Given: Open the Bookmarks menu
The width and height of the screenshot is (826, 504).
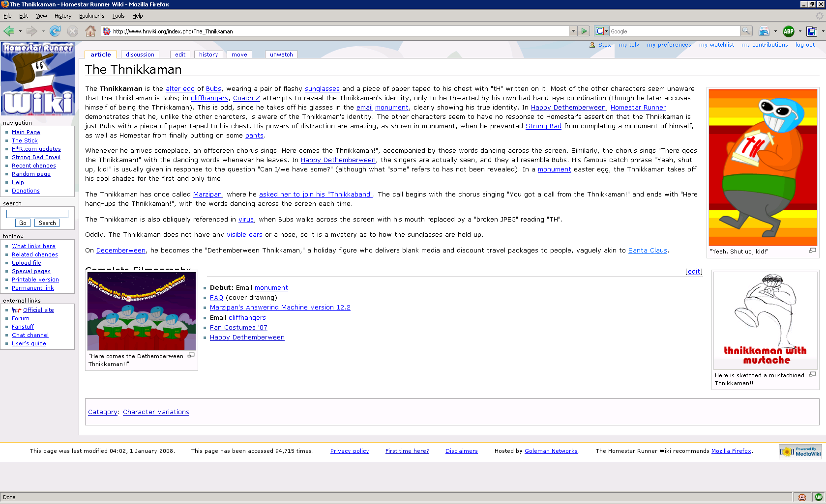Looking at the screenshot, I should (92, 16).
